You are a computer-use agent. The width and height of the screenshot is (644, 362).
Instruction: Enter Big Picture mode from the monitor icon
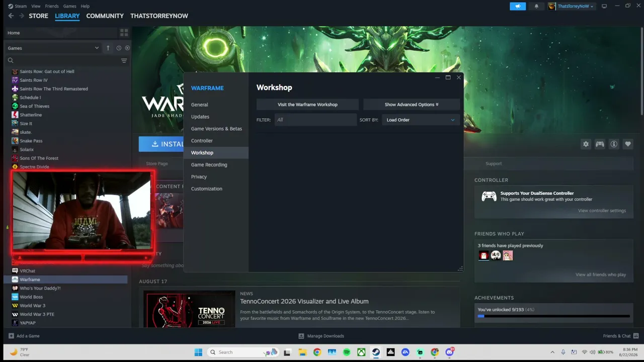tap(604, 6)
